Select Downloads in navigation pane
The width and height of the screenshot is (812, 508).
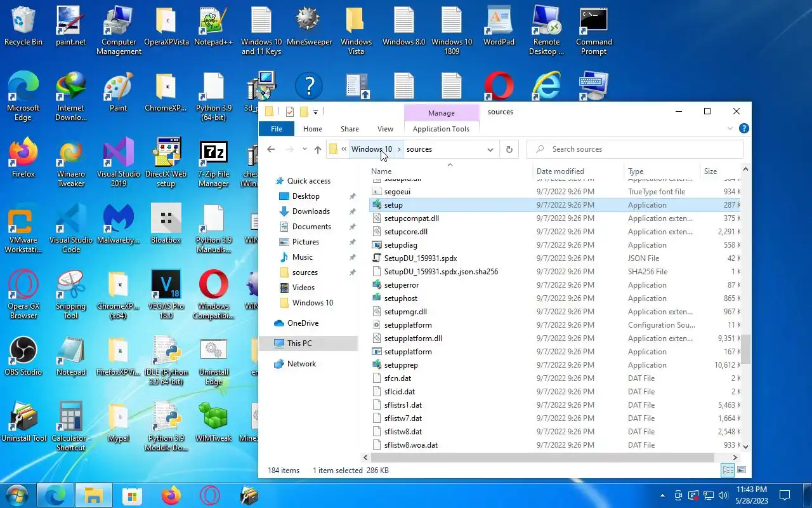click(x=311, y=211)
